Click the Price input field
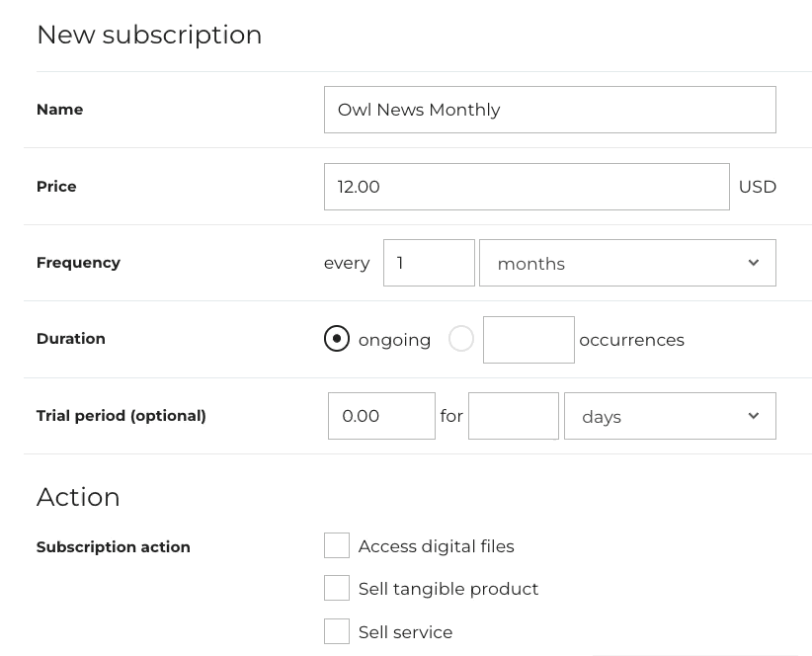Viewport: 812px width, 656px height. click(526, 187)
